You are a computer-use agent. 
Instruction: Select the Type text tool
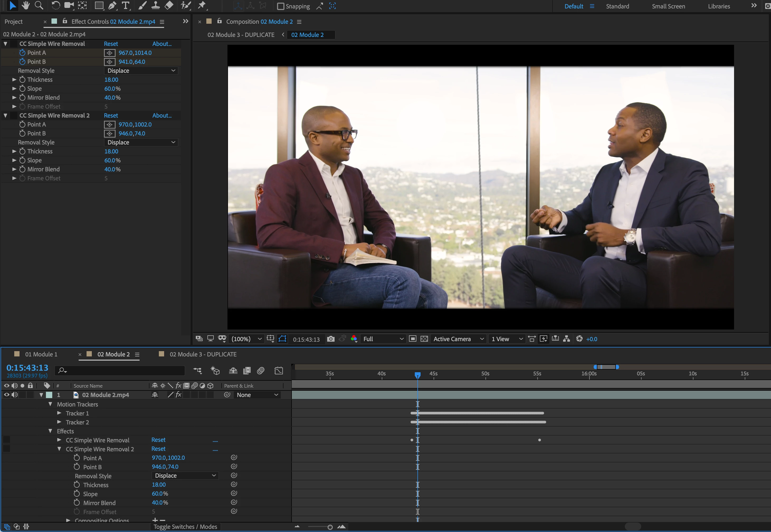tap(125, 5)
